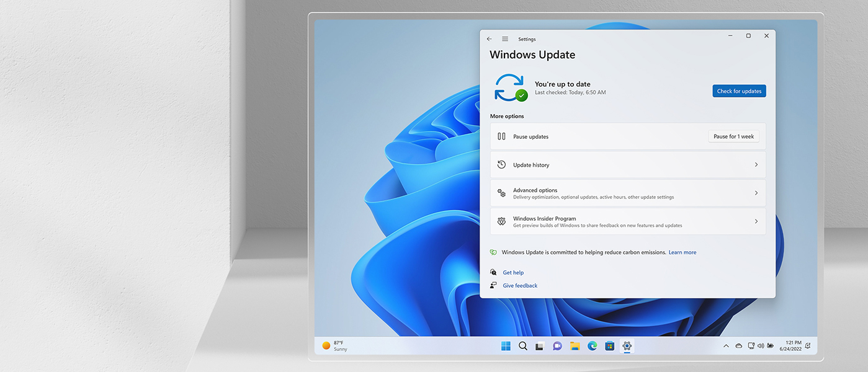Click the Pause updates icon
Viewport: 868px width, 372px height.
pyautogui.click(x=501, y=136)
